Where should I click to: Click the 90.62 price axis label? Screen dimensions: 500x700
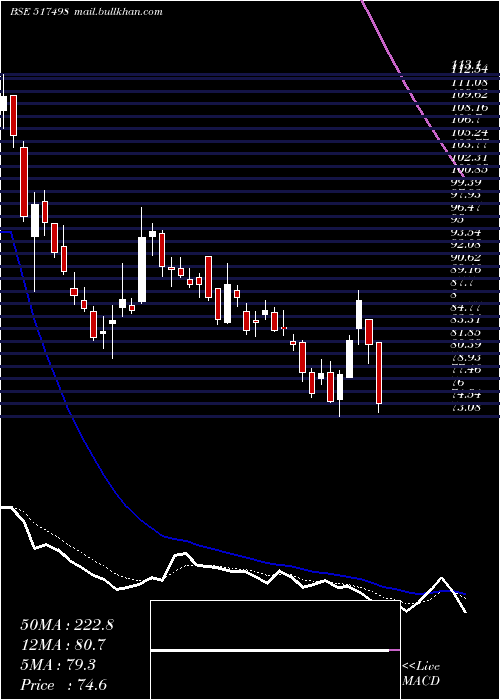466,258
